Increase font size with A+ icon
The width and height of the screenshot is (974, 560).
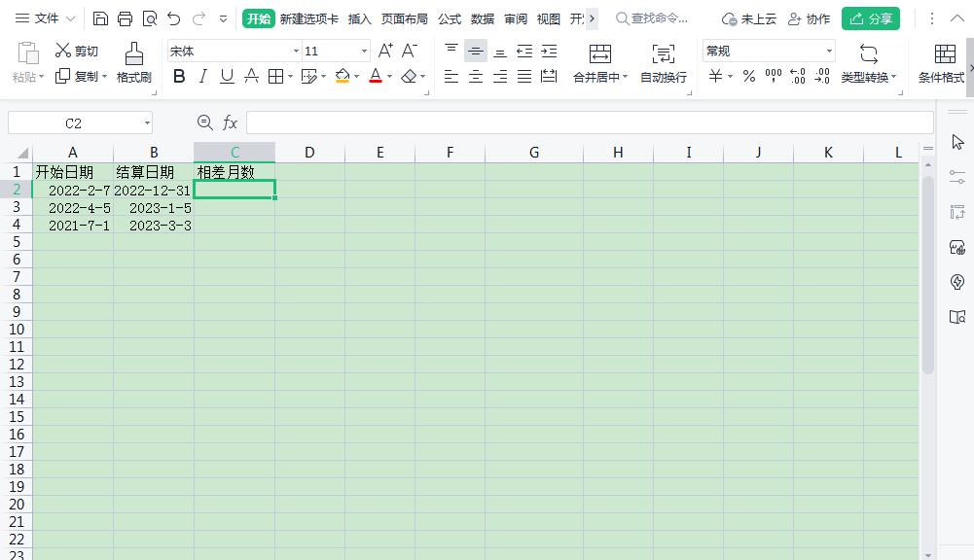385,51
